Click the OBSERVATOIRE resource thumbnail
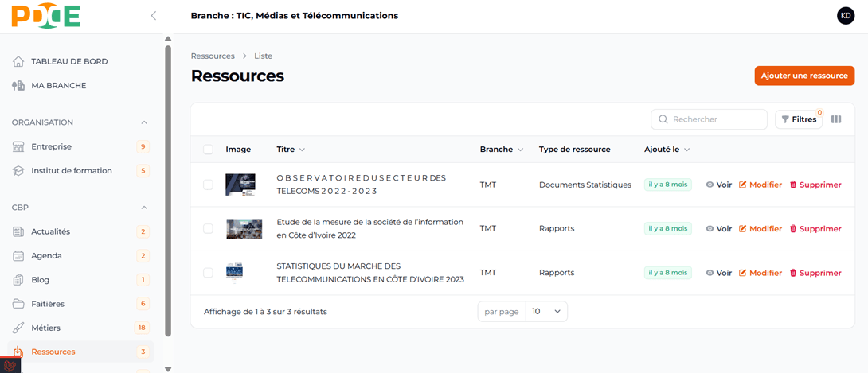The image size is (868, 373). click(240, 185)
